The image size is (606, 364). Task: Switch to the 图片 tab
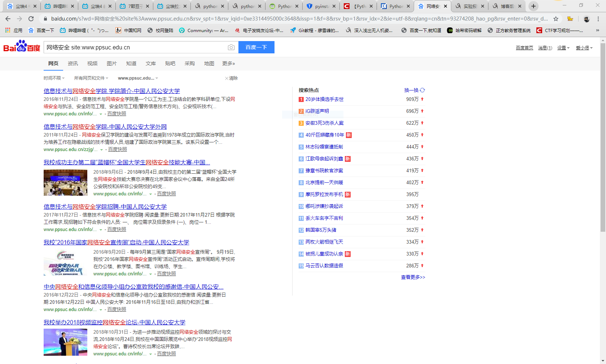(112, 63)
